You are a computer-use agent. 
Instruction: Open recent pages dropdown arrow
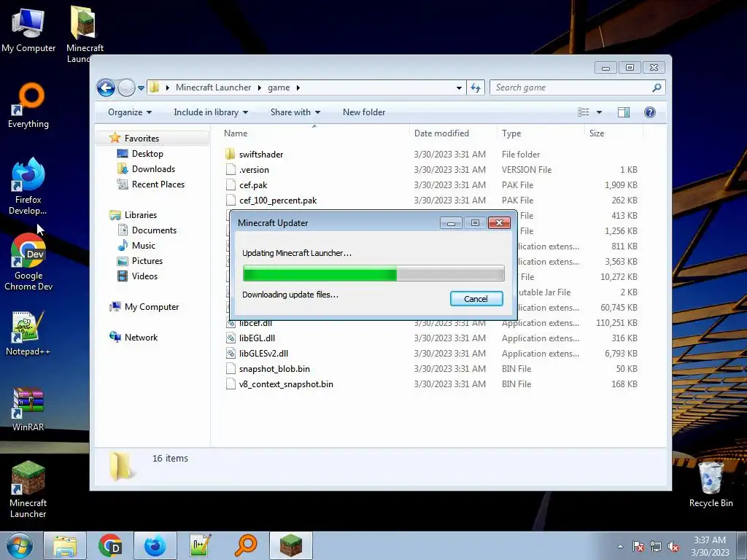point(141,88)
